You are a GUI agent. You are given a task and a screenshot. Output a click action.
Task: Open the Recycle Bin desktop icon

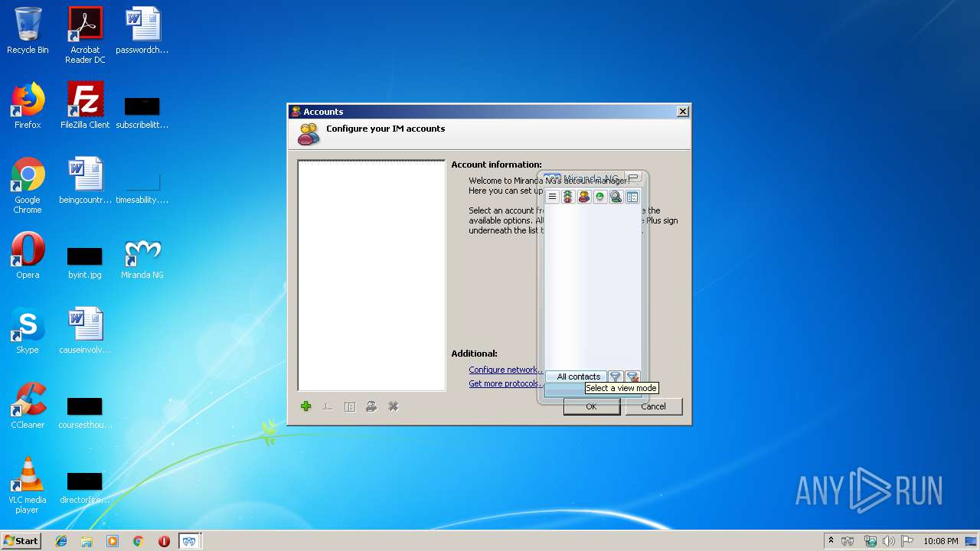coord(28,31)
